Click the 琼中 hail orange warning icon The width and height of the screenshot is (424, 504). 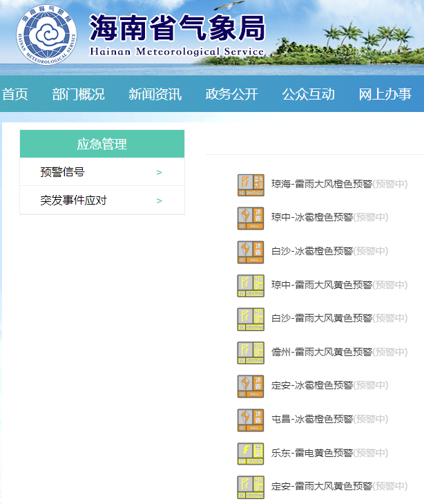pos(251,218)
